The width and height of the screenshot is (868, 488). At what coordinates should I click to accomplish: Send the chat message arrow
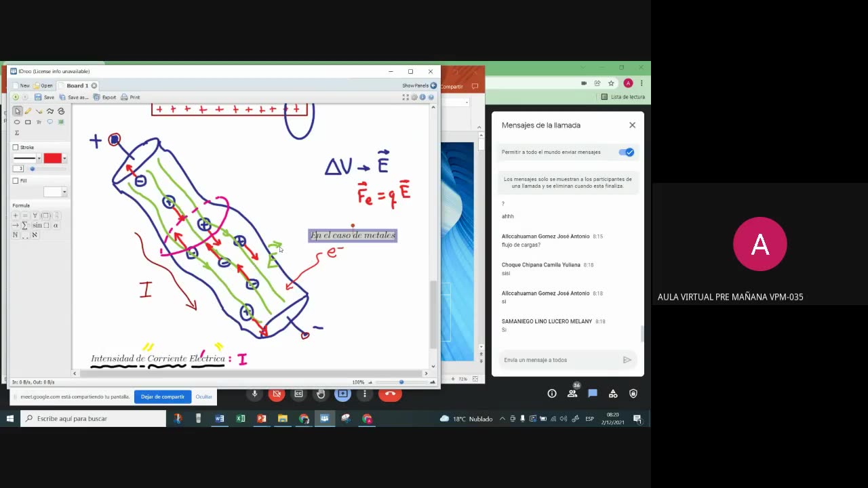coord(627,360)
